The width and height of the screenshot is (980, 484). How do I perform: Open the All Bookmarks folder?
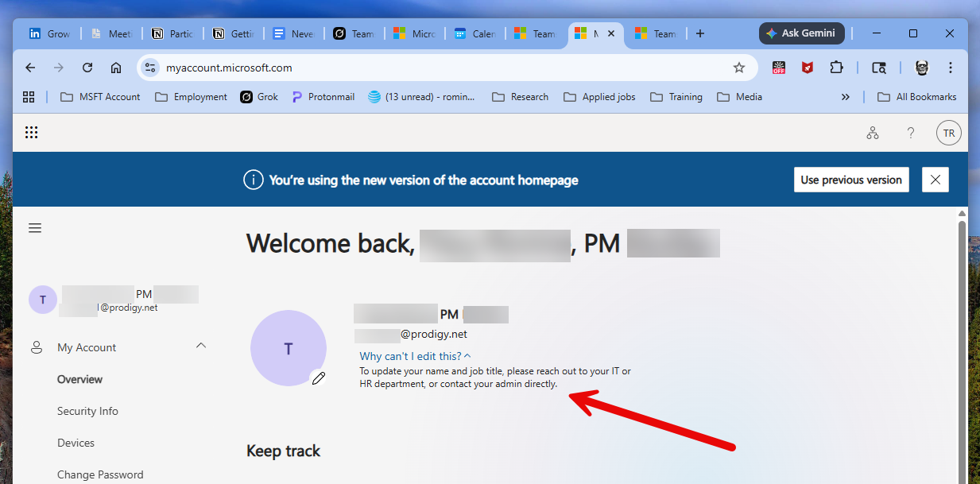point(917,97)
